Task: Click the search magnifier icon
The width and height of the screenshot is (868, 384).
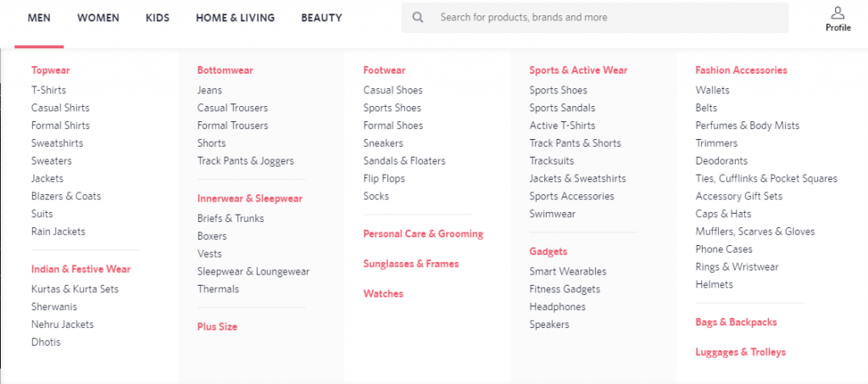Action: pyautogui.click(x=418, y=17)
